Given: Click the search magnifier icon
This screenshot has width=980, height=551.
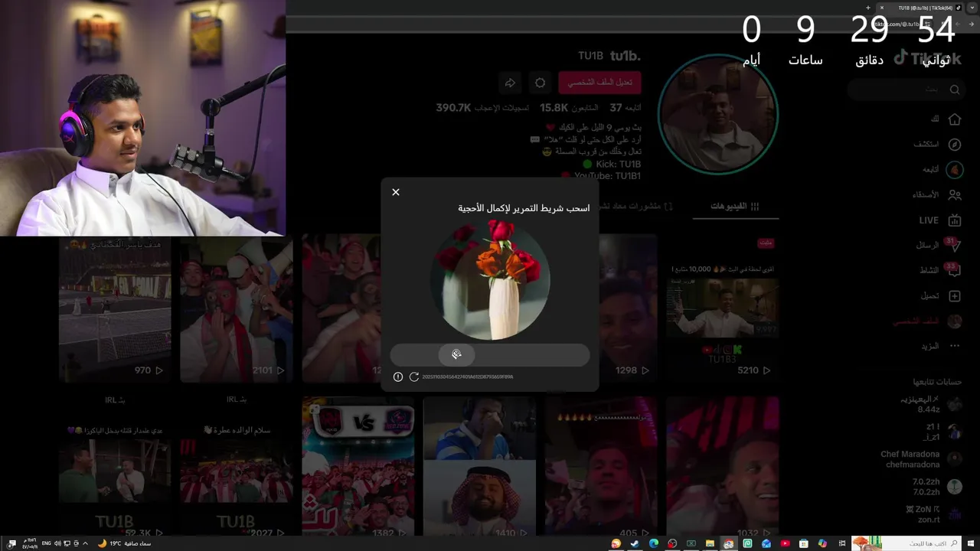Looking at the screenshot, I should (954, 90).
